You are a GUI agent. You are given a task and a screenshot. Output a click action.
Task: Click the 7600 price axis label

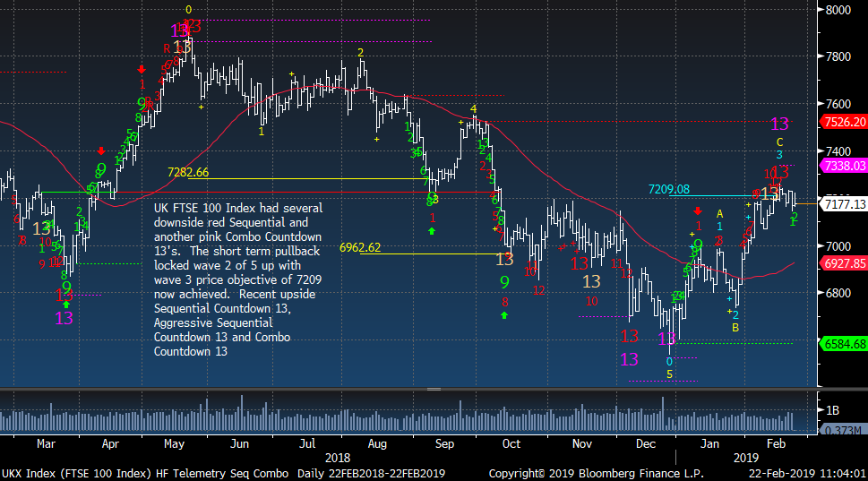(x=838, y=104)
